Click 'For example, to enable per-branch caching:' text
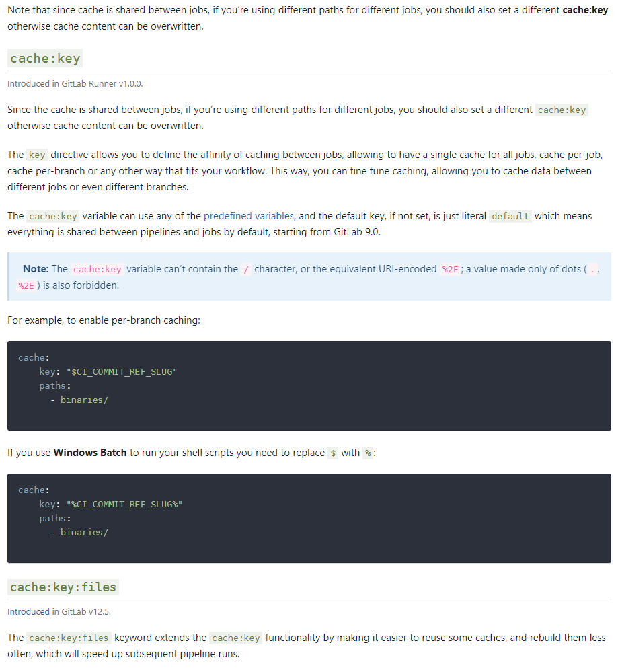The width and height of the screenshot is (618, 672). click(x=104, y=320)
